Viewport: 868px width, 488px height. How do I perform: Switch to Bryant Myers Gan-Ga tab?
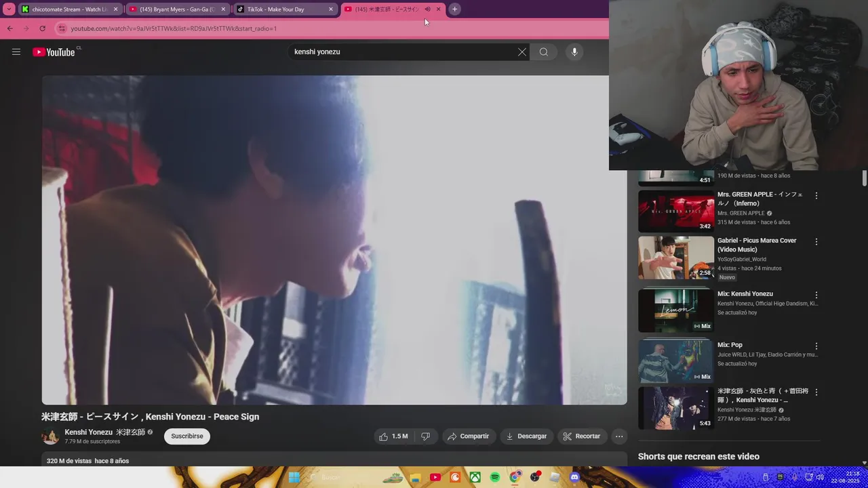pyautogui.click(x=176, y=9)
